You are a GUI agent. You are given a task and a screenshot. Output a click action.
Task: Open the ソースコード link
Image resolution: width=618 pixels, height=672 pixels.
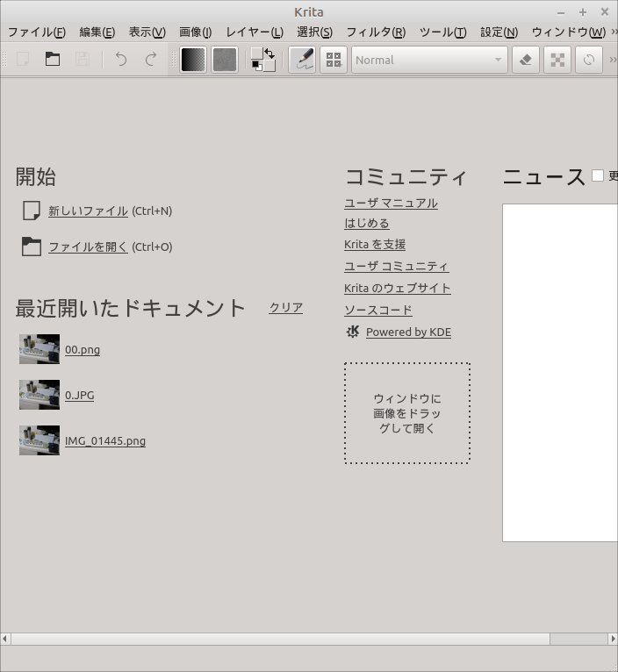tap(378, 311)
